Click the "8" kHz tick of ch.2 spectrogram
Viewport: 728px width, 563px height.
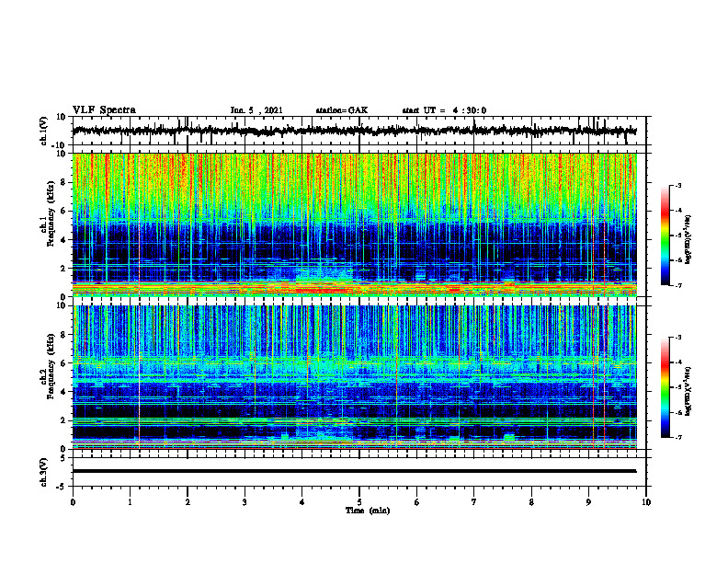(x=64, y=335)
